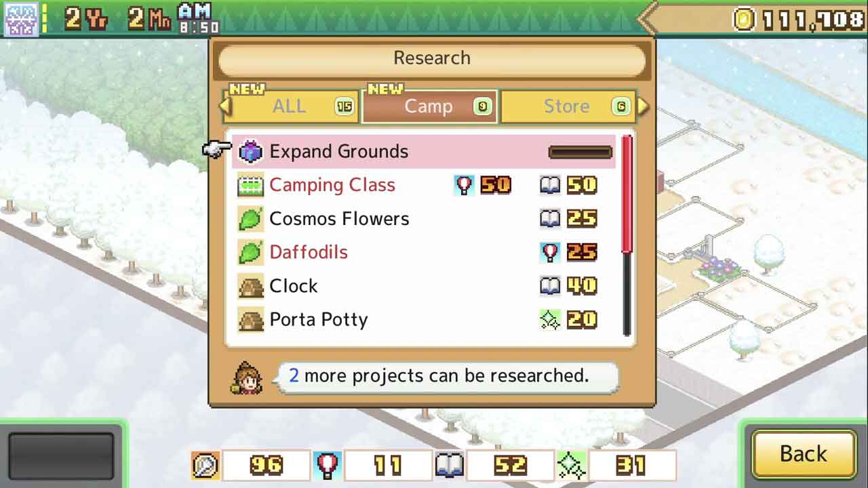
Task: Click the advisor girl character icon
Action: [248, 378]
